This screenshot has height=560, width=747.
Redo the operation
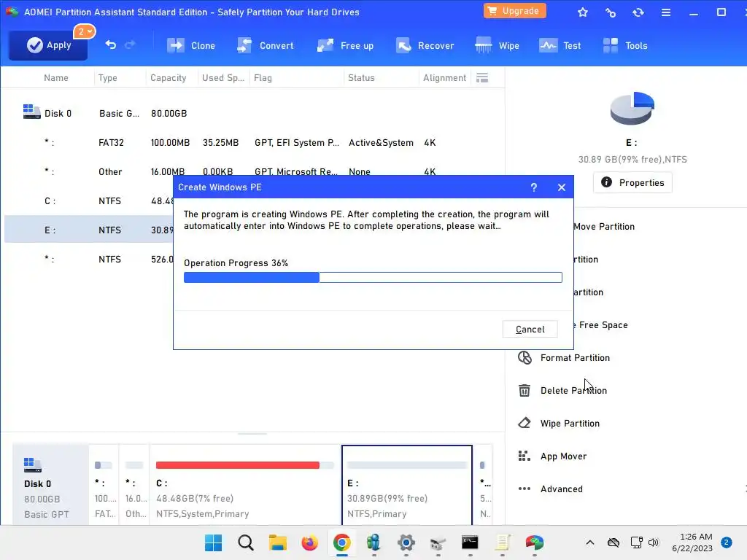pyautogui.click(x=130, y=44)
